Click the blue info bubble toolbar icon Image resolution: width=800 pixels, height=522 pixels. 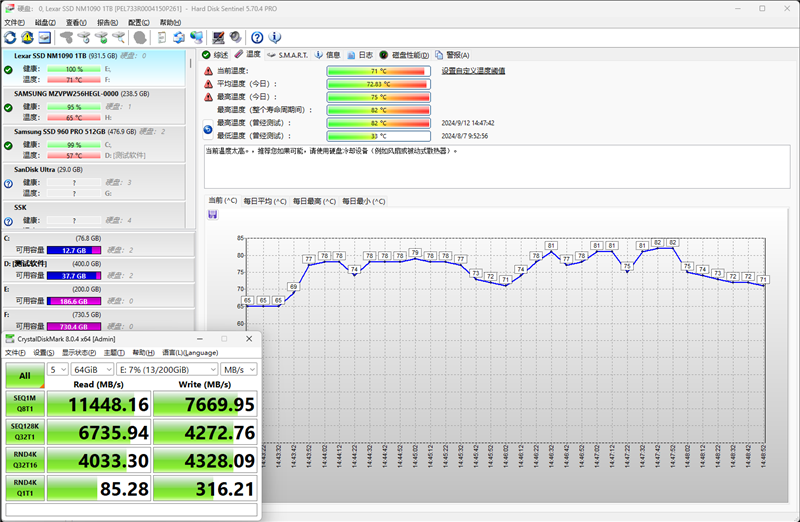click(274, 37)
